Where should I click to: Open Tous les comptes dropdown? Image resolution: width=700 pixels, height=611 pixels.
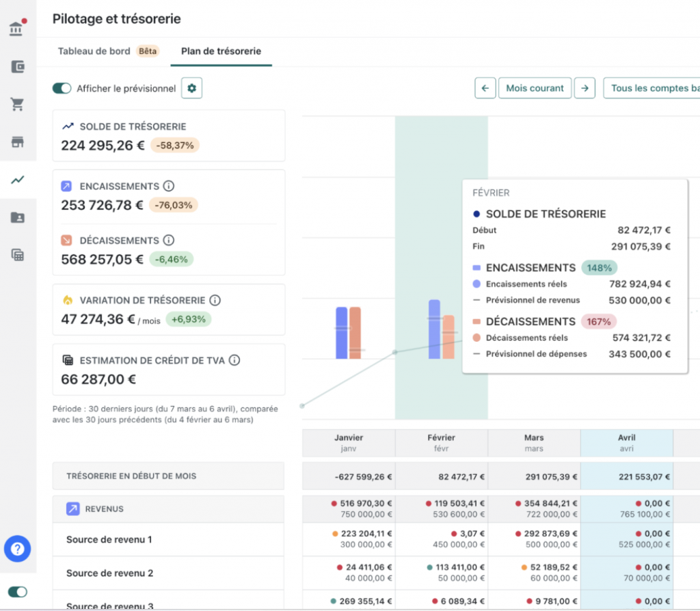(x=653, y=88)
